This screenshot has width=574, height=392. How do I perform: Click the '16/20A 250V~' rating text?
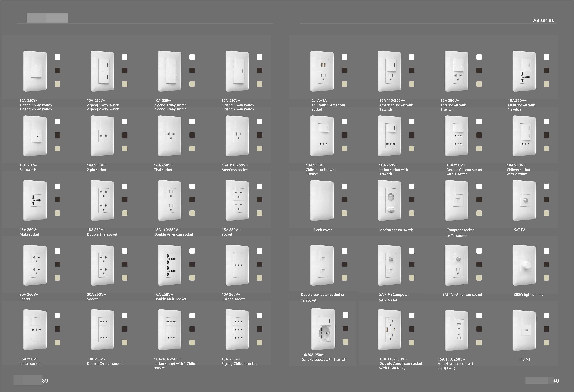[x=313, y=355]
